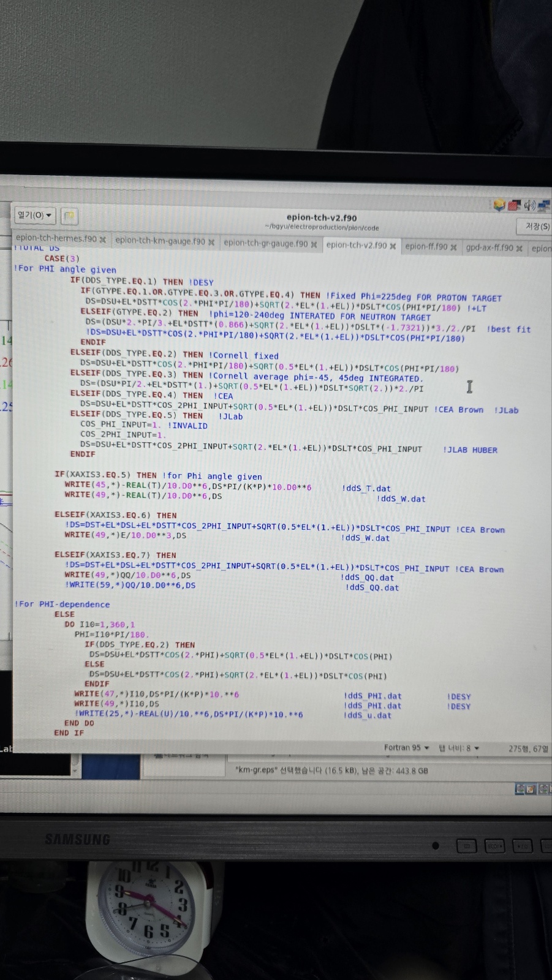The width and height of the screenshot is (552, 980).
Task: Open the 열기(O) file dropdown
Action: pyautogui.click(x=34, y=215)
